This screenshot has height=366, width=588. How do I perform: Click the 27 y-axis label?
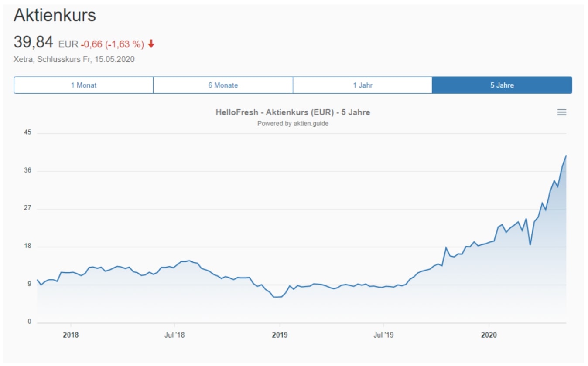pyautogui.click(x=28, y=208)
